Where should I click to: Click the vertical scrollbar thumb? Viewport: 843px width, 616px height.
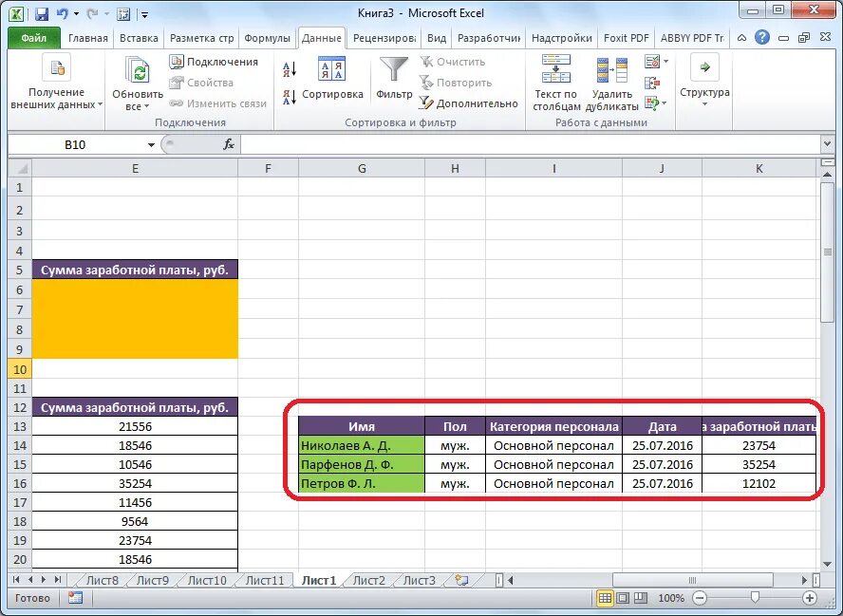[828, 252]
